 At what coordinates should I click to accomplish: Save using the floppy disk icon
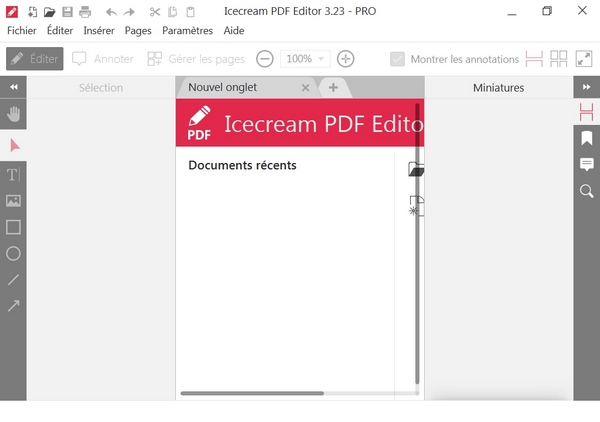point(67,12)
